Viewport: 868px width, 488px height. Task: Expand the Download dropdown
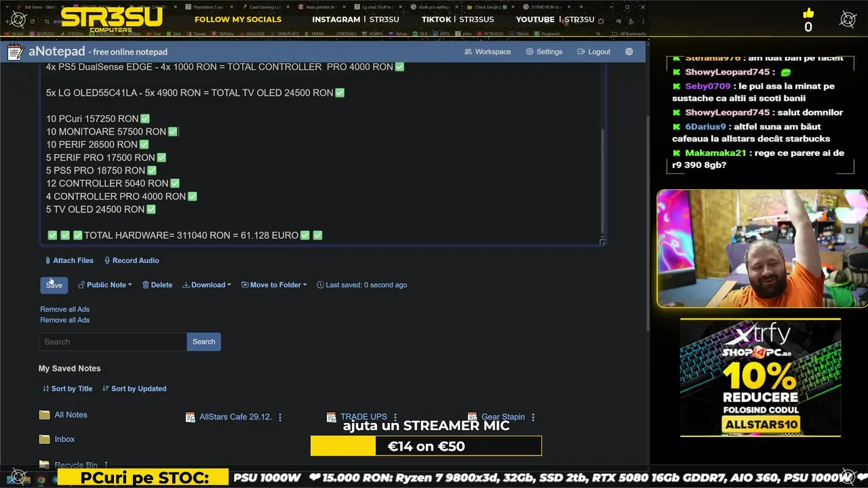tap(207, 285)
